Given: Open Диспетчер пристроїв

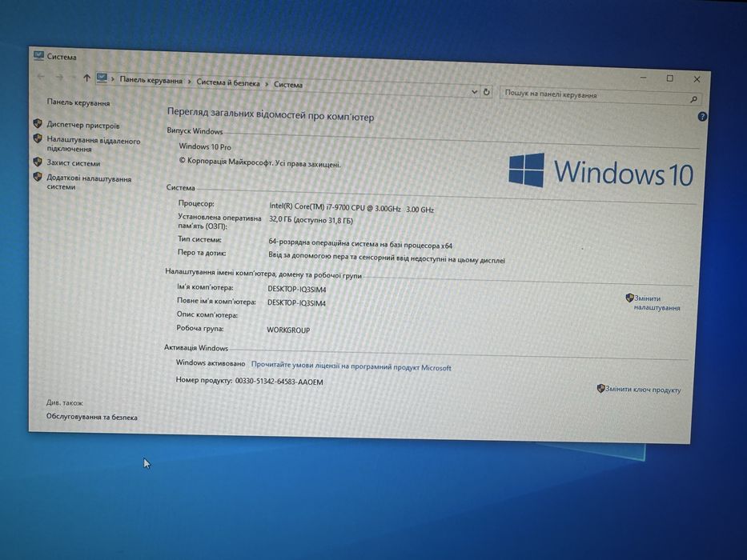Looking at the screenshot, I should pyautogui.click(x=83, y=126).
